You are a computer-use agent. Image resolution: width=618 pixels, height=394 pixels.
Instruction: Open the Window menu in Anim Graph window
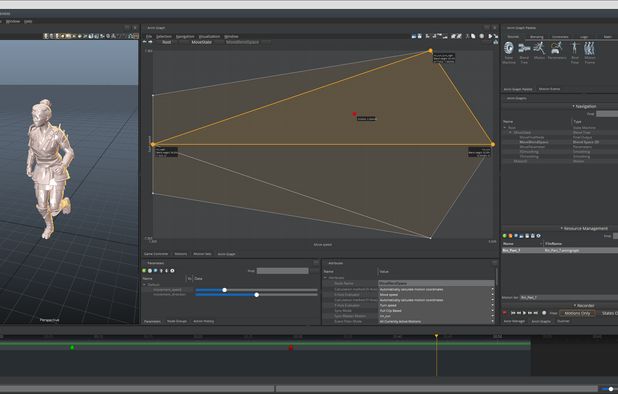231,36
